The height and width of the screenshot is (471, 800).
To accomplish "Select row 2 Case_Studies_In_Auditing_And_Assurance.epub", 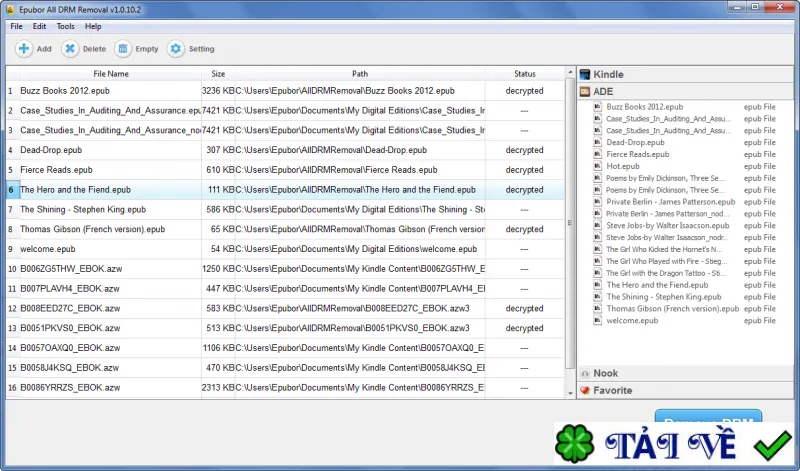I will pyautogui.click(x=285, y=111).
